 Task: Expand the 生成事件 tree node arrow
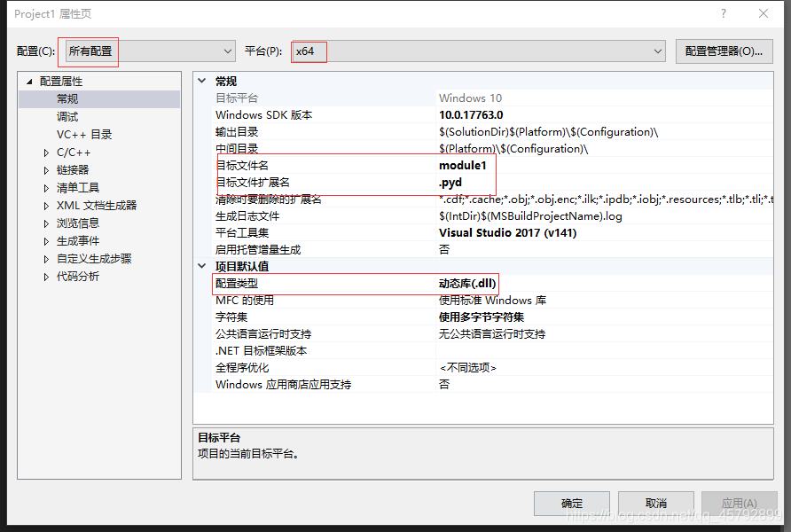[x=46, y=241]
